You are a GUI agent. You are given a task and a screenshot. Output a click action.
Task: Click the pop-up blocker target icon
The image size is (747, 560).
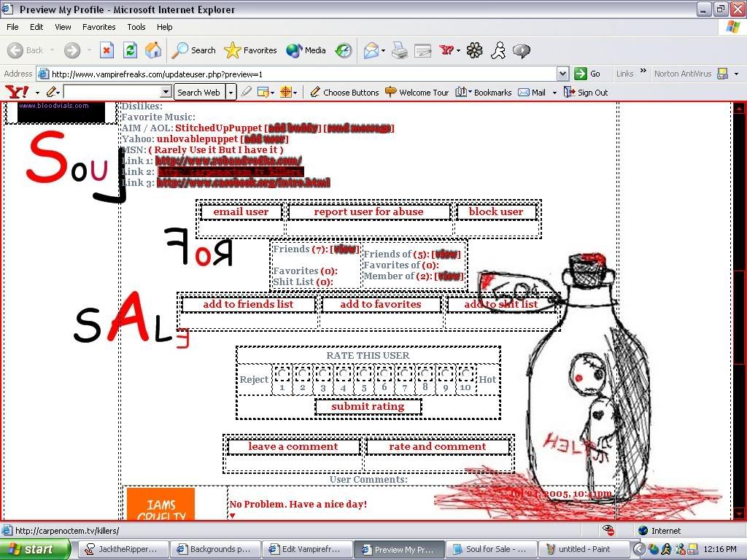286,92
